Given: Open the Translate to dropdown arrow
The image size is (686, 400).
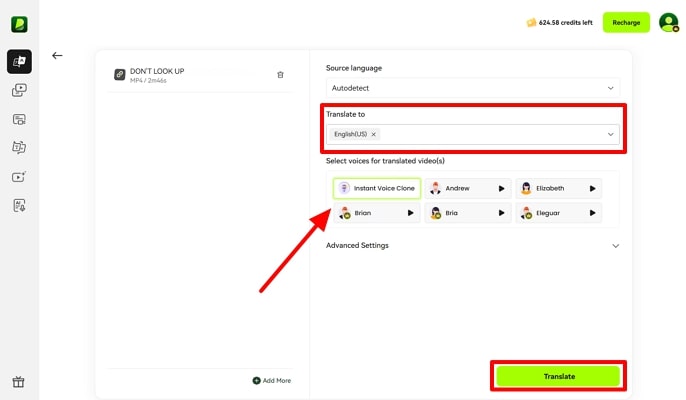Looking at the screenshot, I should (x=610, y=134).
